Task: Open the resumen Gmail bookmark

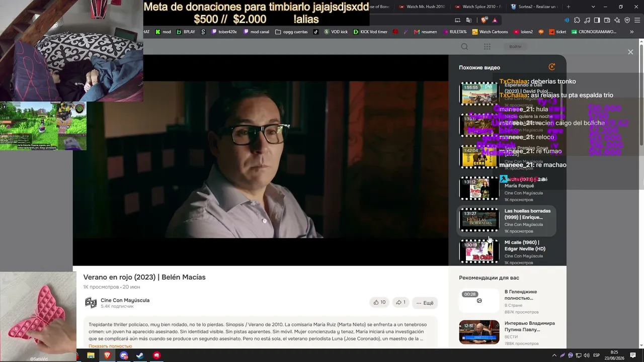Action: click(425, 32)
